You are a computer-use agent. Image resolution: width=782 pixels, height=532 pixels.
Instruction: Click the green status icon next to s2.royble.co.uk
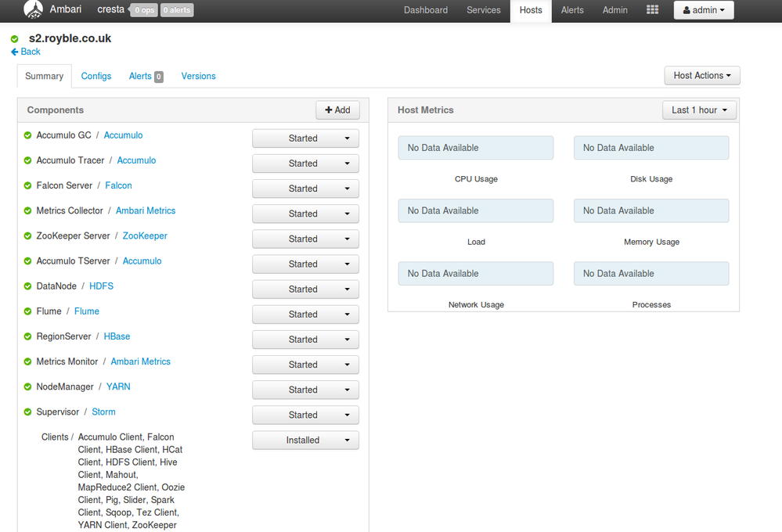tap(13, 38)
